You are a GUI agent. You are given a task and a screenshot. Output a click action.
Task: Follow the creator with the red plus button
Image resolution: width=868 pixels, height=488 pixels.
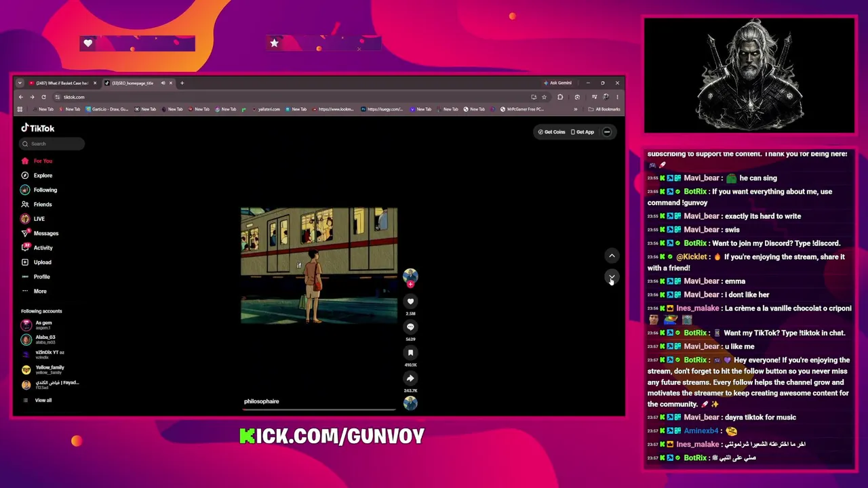[410, 285]
